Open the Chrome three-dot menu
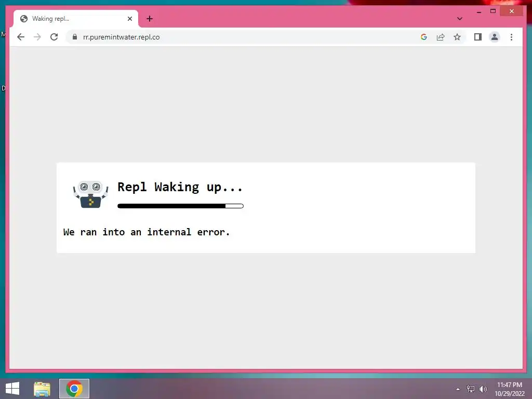 511,37
